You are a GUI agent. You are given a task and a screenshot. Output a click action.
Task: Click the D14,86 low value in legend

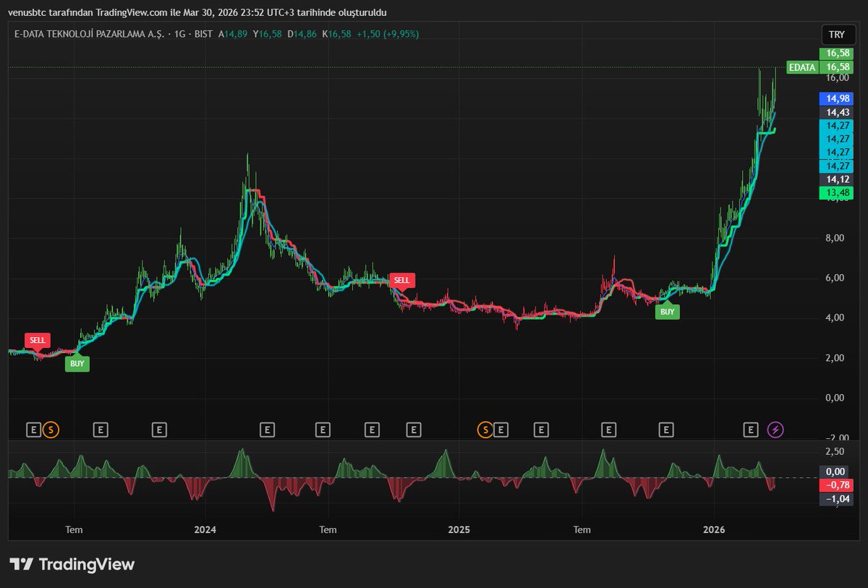pos(302,34)
